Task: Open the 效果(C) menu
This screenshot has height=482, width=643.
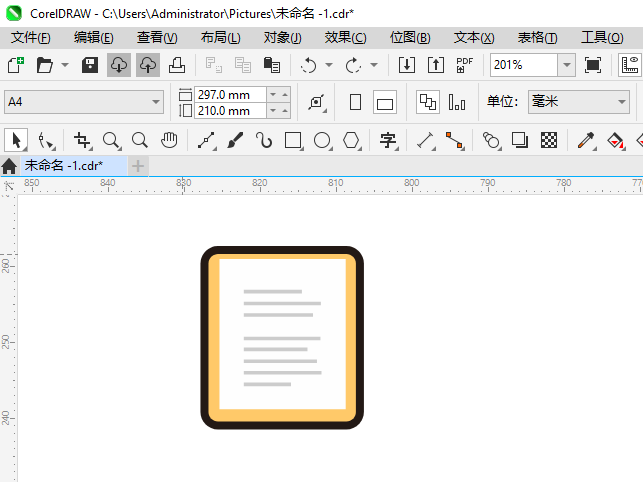Action: tap(345, 38)
